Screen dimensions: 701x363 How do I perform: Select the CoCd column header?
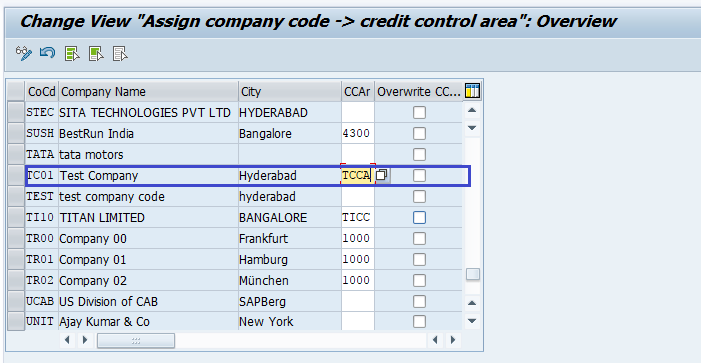click(x=42, y=91)
